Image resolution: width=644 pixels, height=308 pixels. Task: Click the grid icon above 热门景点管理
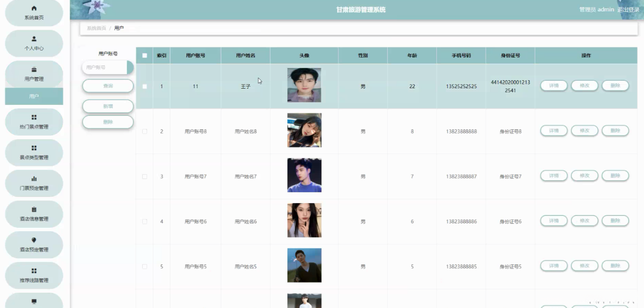click(x=34, y=117)
